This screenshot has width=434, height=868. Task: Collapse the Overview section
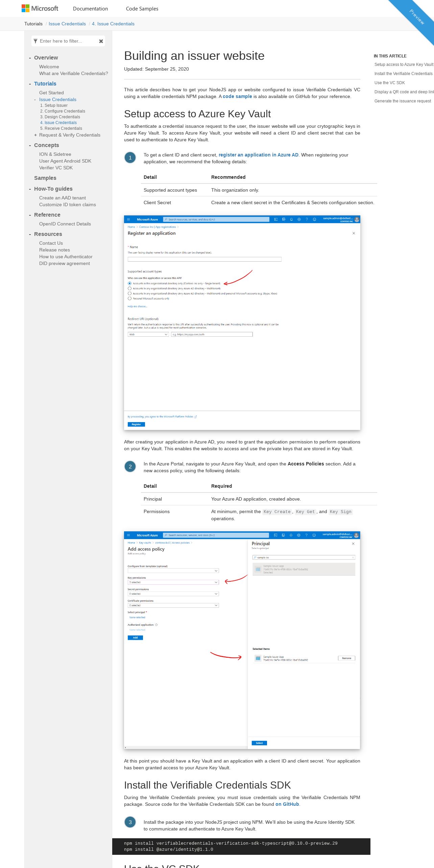click(x=30, y=58)
